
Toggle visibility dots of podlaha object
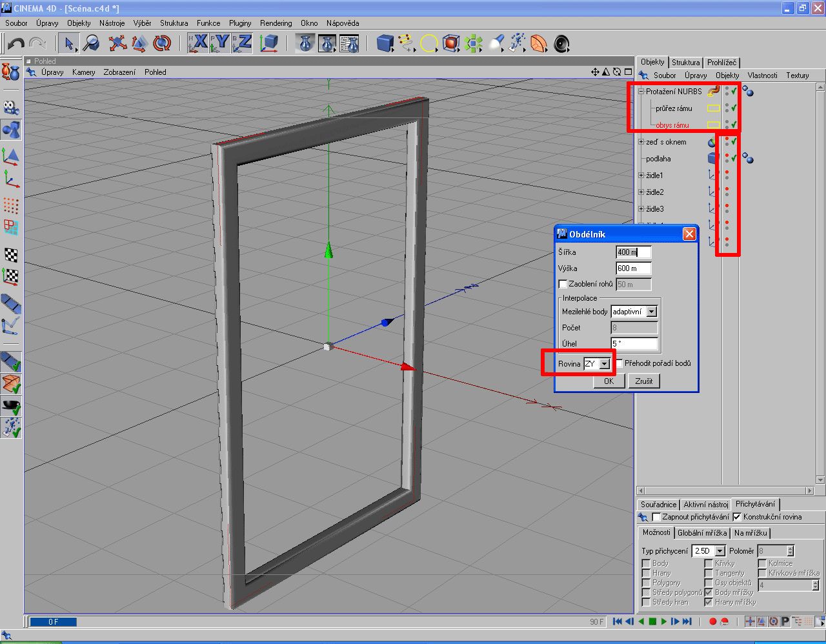click(x=727, y=158)
